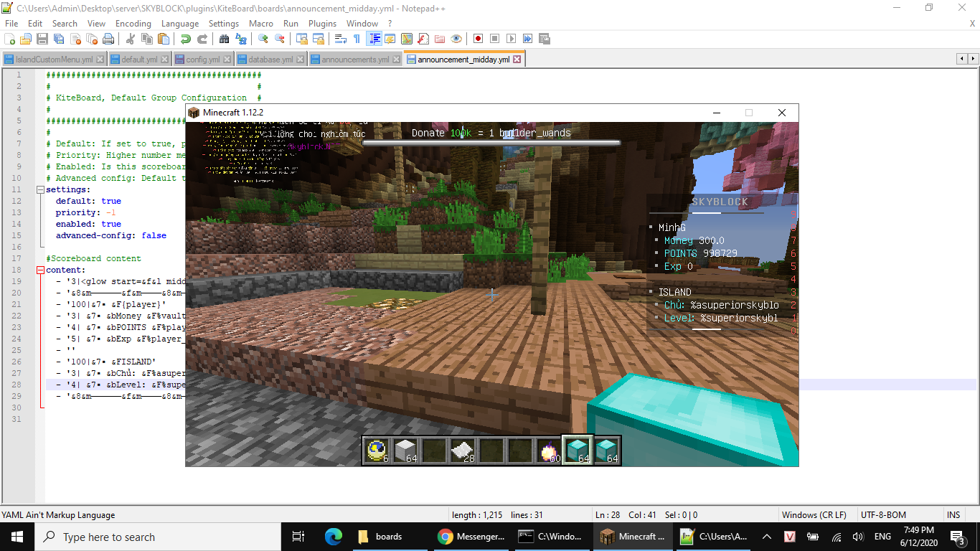
Task: Open the boards folder taskbar item
Action: [390, 537]
